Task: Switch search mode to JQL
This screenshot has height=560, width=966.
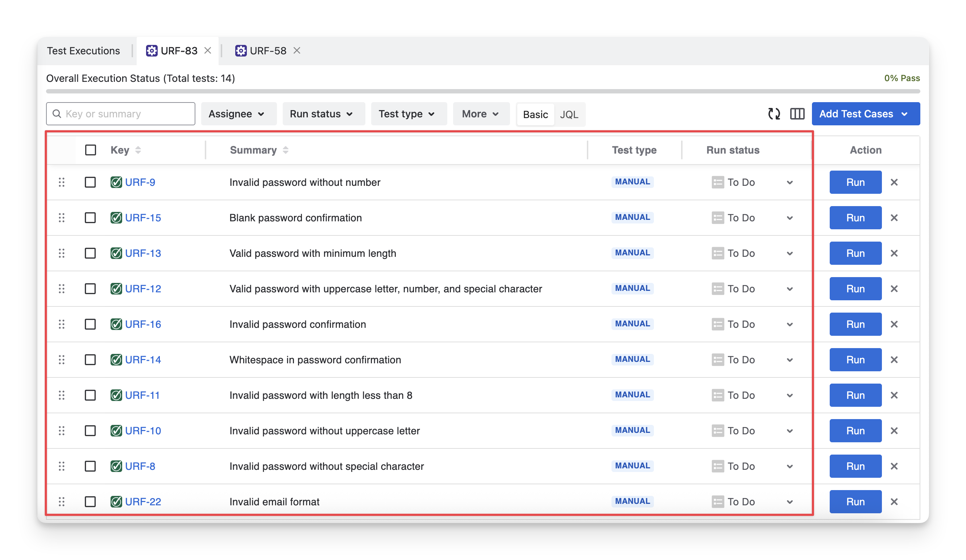Action: coord(569,114)
